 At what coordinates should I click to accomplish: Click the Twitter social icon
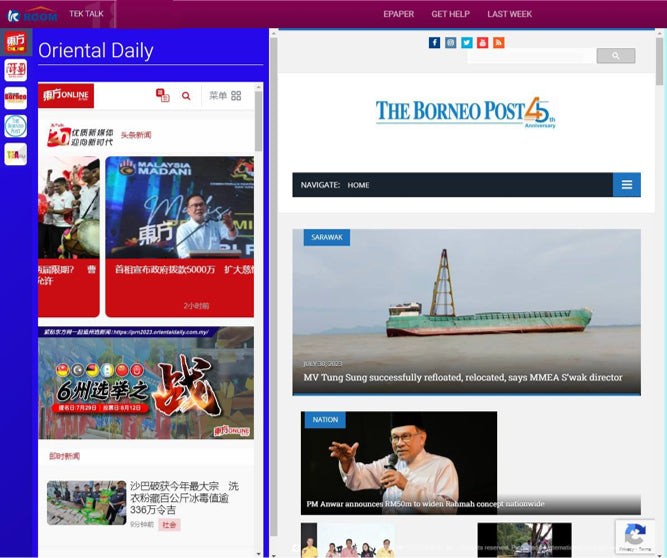[x=466, y=43]
